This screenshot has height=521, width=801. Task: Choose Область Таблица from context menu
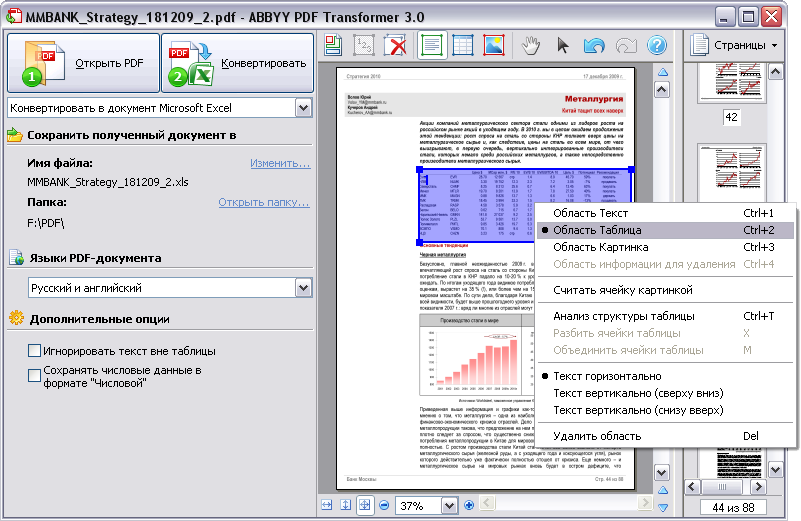665,230
